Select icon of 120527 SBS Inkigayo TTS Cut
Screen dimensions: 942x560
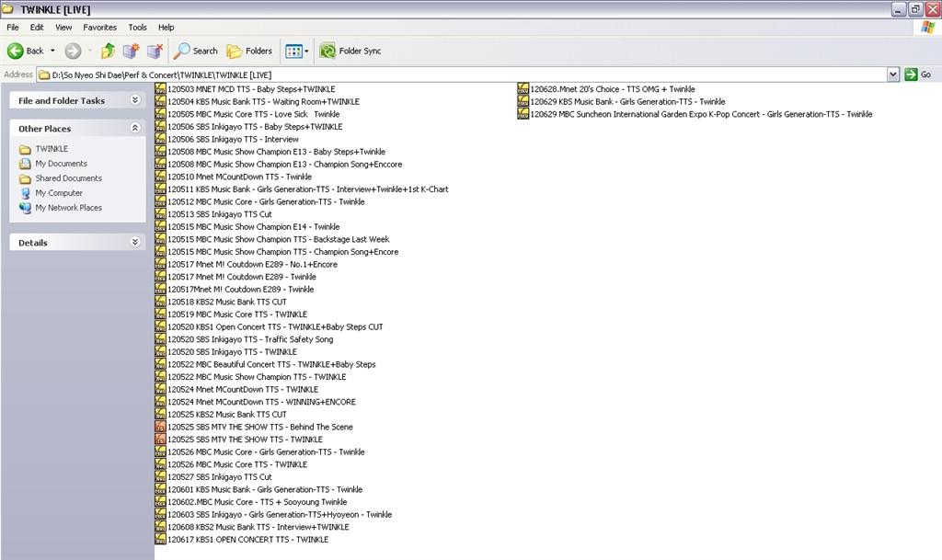(x=160, y=476)
